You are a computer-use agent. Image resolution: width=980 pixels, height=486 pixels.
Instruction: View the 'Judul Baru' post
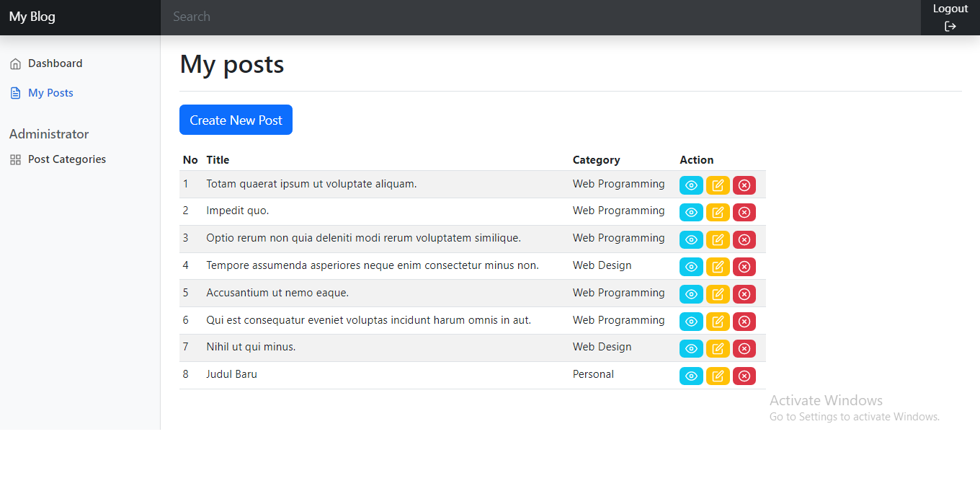point(691,376)
